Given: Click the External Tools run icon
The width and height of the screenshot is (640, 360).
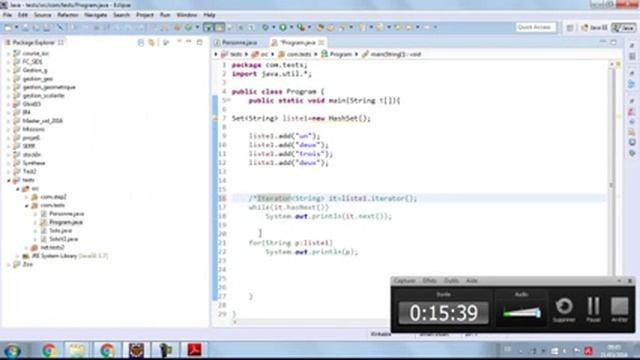Looking at the screenshot, I should point(301,27).
